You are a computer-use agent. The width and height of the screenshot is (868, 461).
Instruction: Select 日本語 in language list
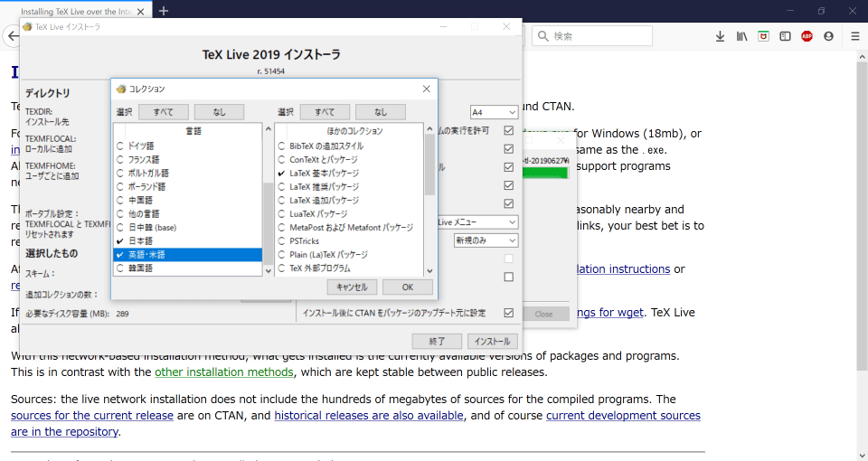[143, 241]
